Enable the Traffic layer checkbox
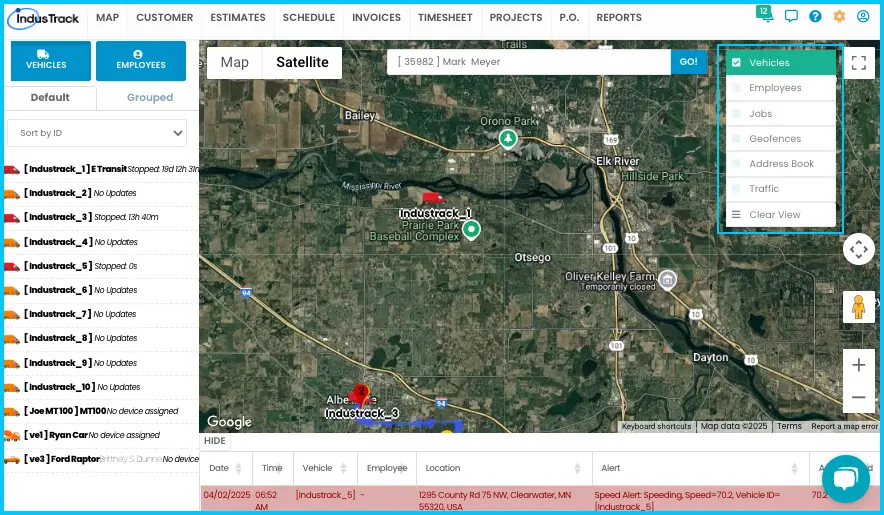 [x=736, y=189]
